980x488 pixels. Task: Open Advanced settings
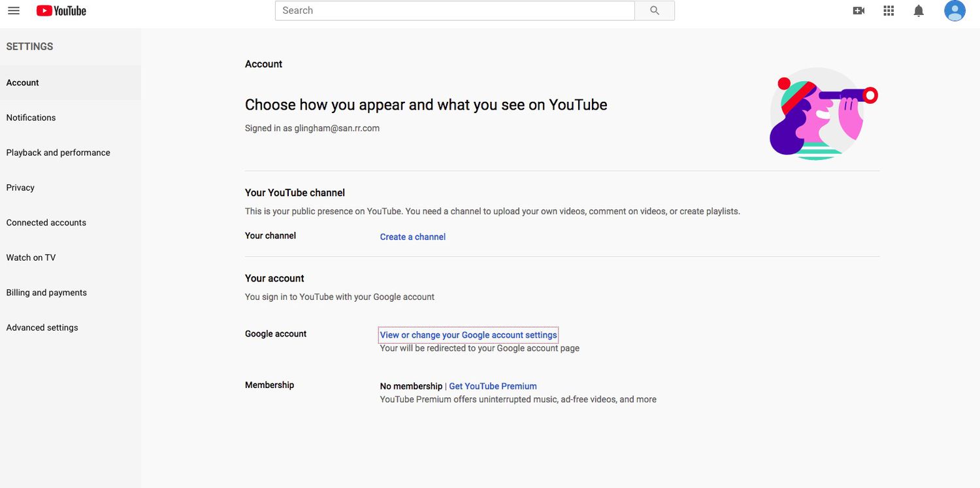(x=42, y=328)
